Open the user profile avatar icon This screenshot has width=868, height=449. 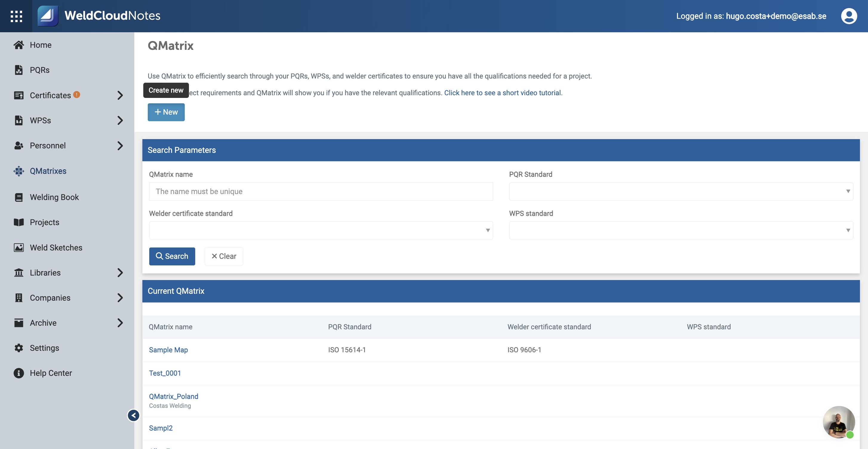coord(849,16)
